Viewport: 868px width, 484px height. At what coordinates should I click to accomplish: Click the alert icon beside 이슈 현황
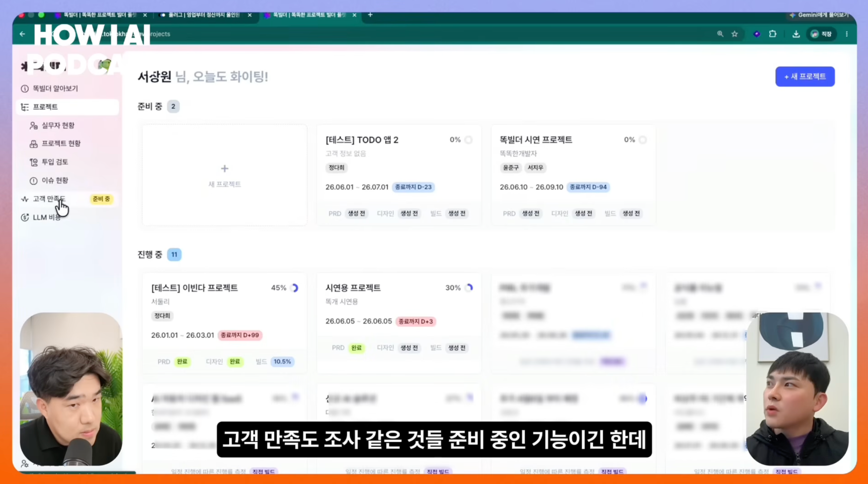tap(33, 180)
